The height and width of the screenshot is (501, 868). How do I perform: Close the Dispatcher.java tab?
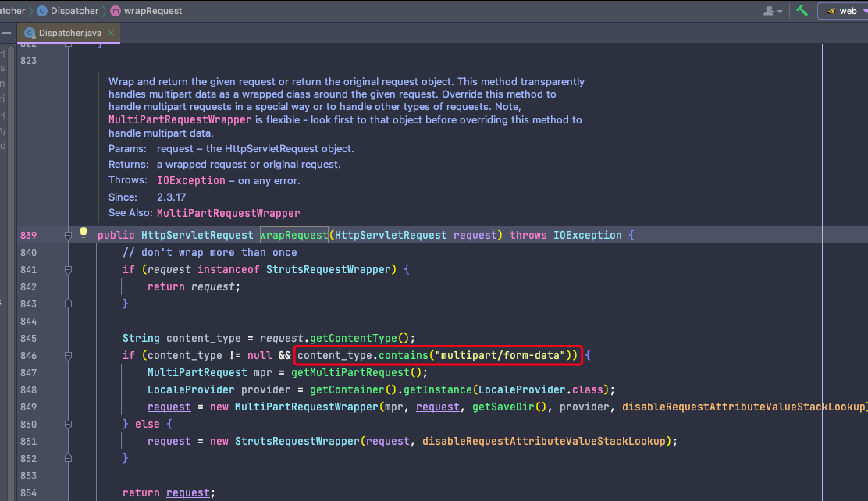[111, 33]
